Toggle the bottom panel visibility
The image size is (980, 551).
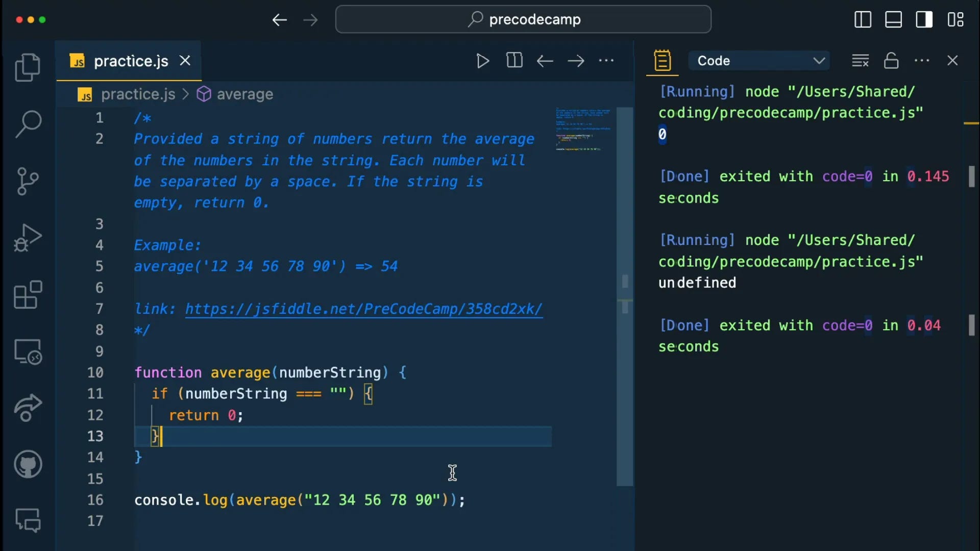(x=893, y=19)
